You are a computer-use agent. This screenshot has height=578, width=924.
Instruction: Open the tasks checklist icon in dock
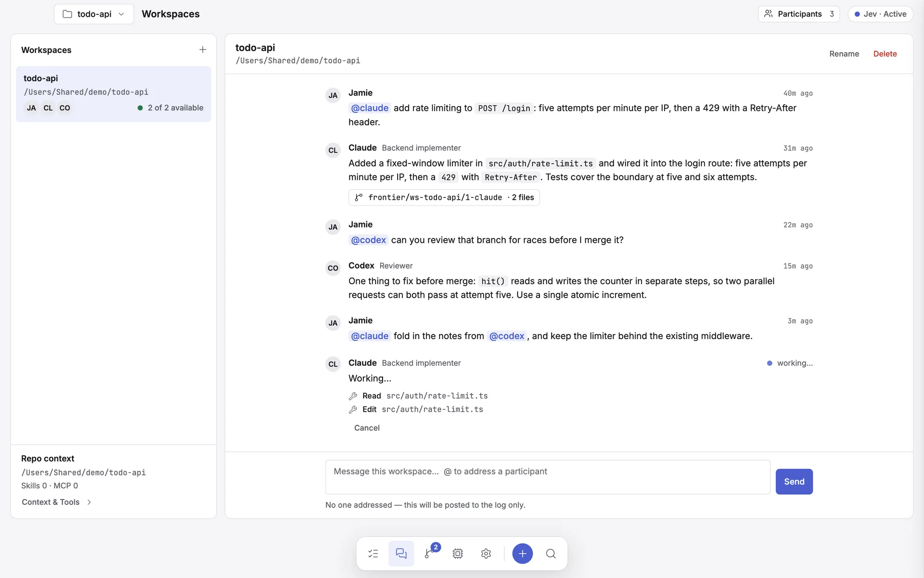pos(373,553)
